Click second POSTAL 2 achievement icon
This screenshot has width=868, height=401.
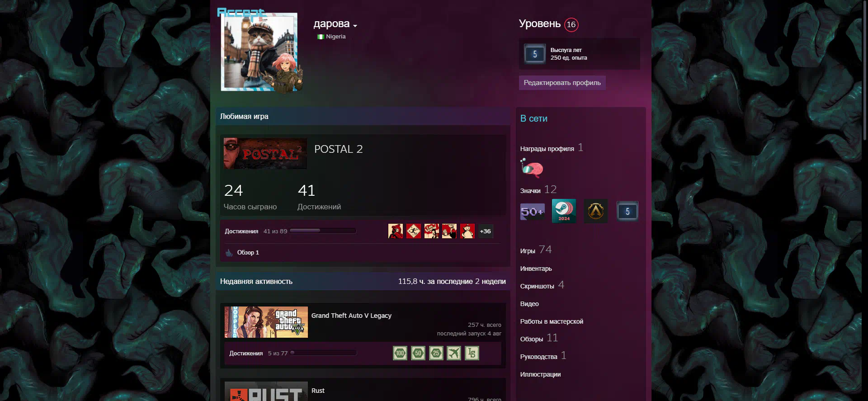pos(413,231)
